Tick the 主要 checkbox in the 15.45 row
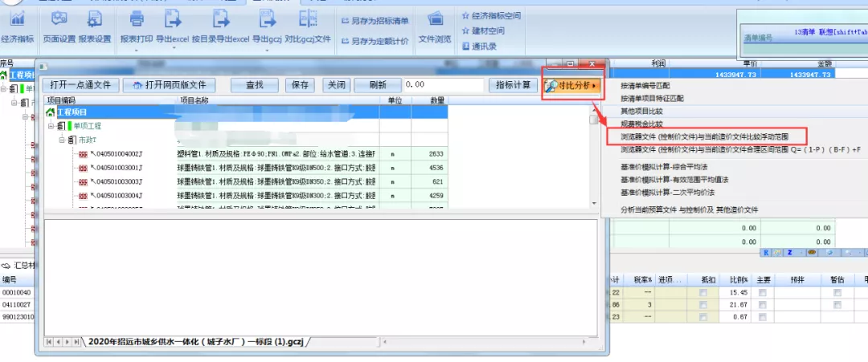 click(x=762, y=293)
